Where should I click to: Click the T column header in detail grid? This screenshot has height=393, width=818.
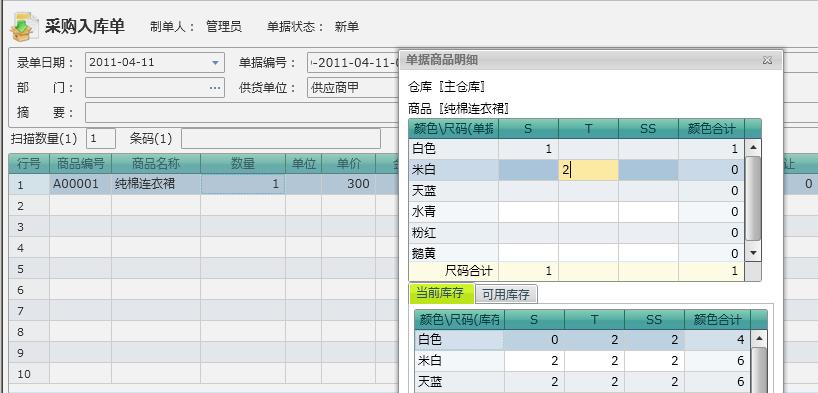click(x=588, y=128)
